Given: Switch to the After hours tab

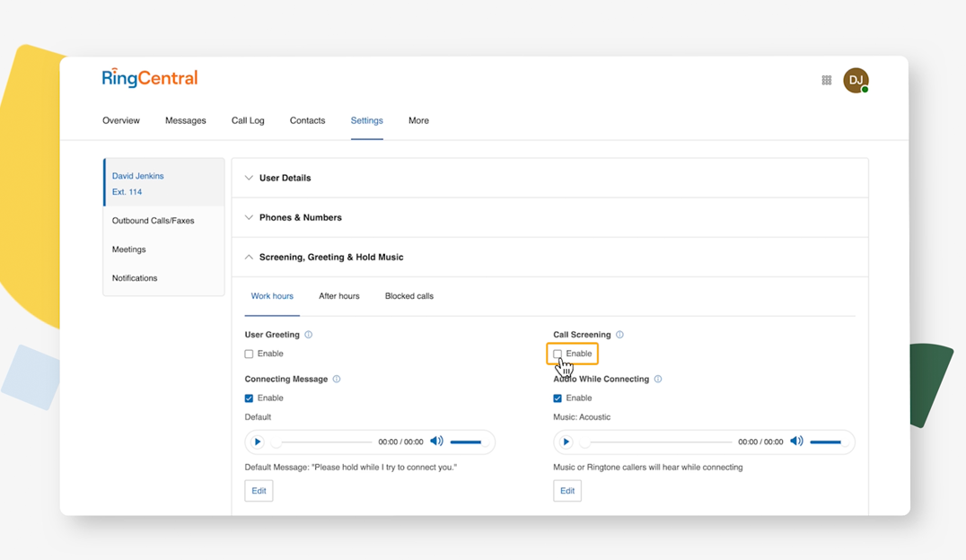Looking at the screenshot, I should point(339,295).
